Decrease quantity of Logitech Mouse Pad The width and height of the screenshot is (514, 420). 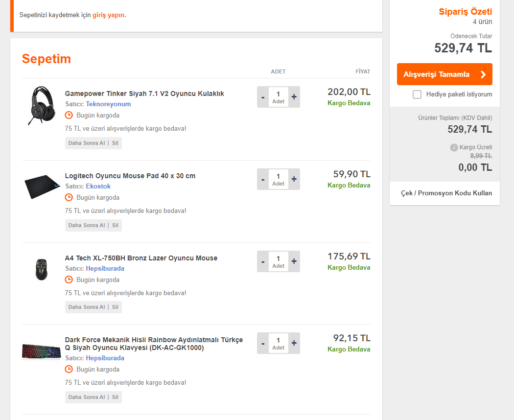pos(263,179)
